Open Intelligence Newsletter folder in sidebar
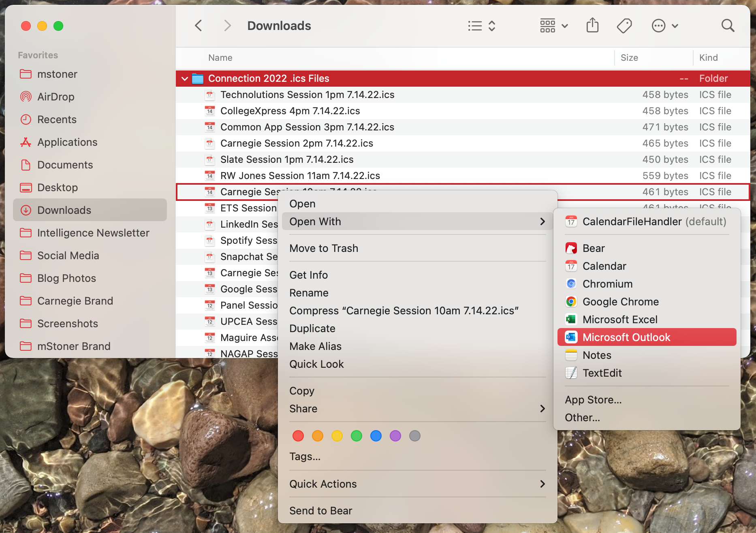756x533 pixels. click(90, 233)
